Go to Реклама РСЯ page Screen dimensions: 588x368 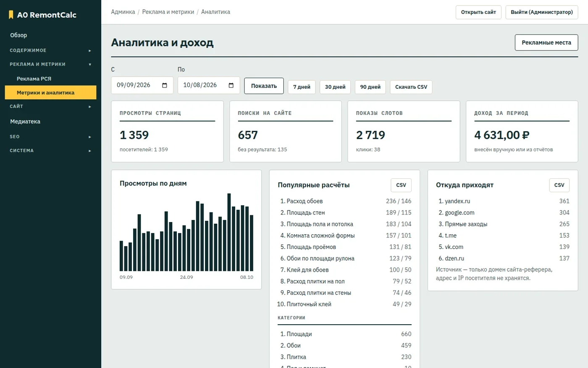click(50, 79)
